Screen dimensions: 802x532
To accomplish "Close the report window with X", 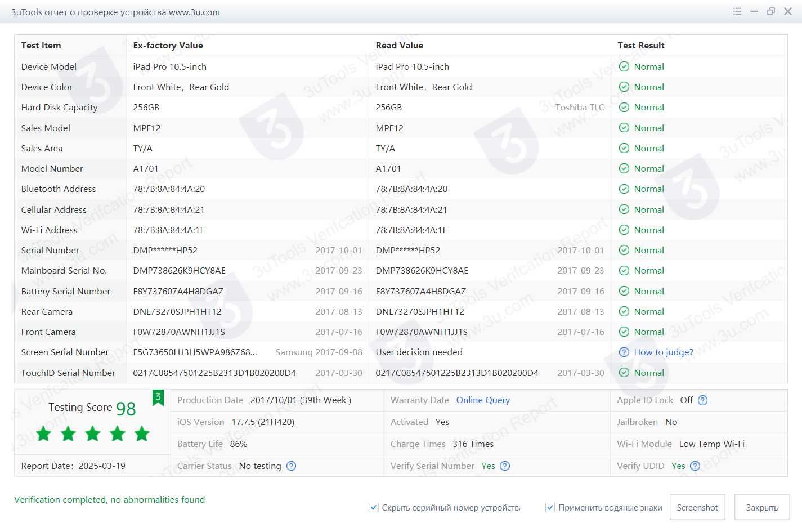I will coord(788,11).
